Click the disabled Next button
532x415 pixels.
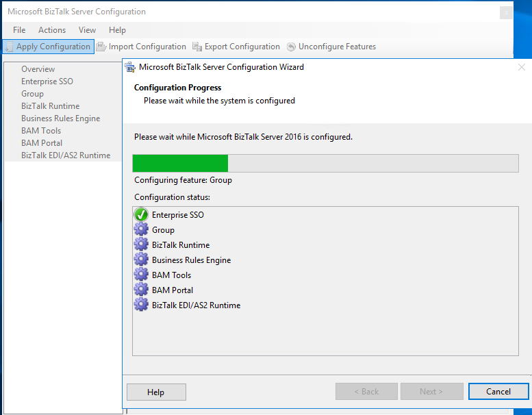(x=431, y=392)
